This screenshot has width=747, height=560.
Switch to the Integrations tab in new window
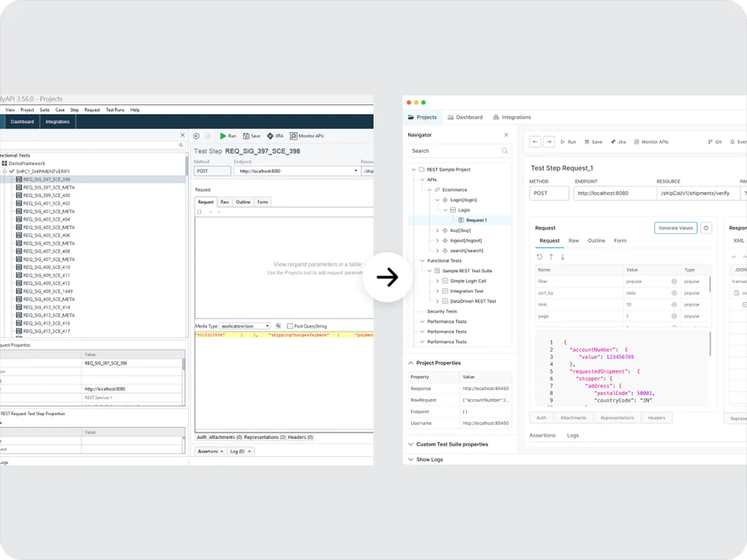tap(512, 117)
